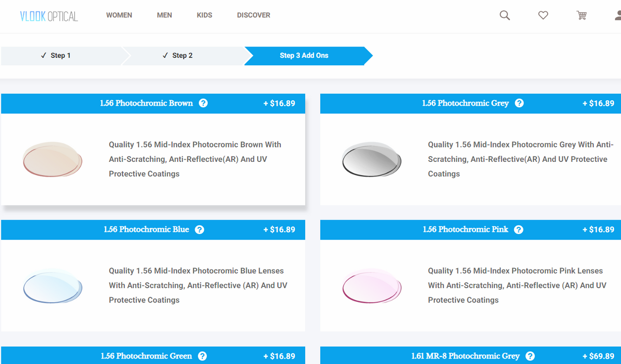Click the pink lens thumbnail image
This screenshot has height=364, width=621.
tap(372, 286)
